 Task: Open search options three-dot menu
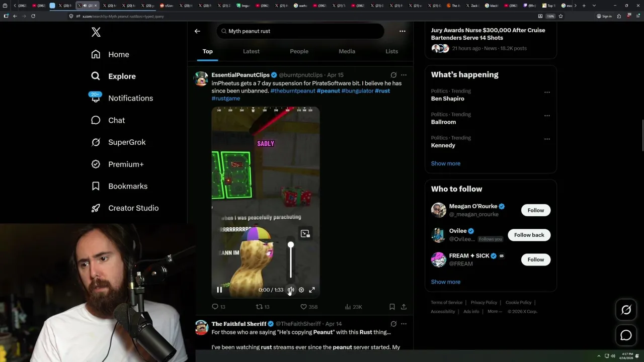point(402,31)
